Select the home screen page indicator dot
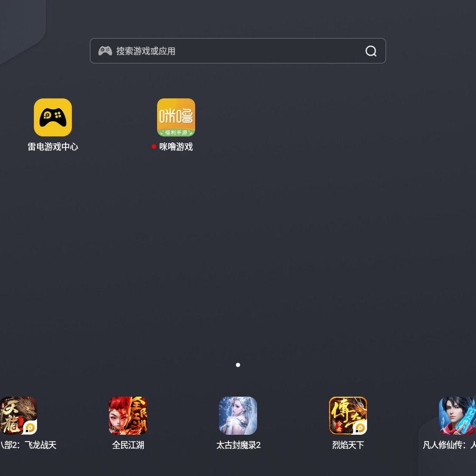The image size is (476, 476). 238,365
